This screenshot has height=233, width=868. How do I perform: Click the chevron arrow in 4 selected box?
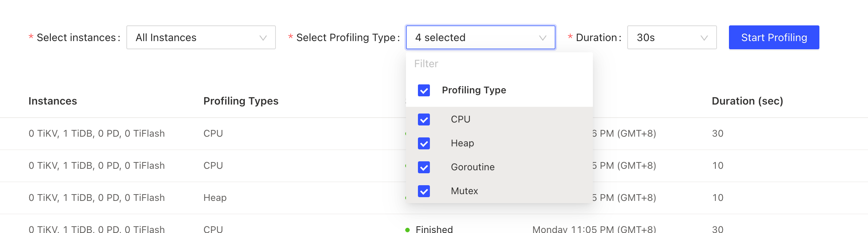(542, 38)
